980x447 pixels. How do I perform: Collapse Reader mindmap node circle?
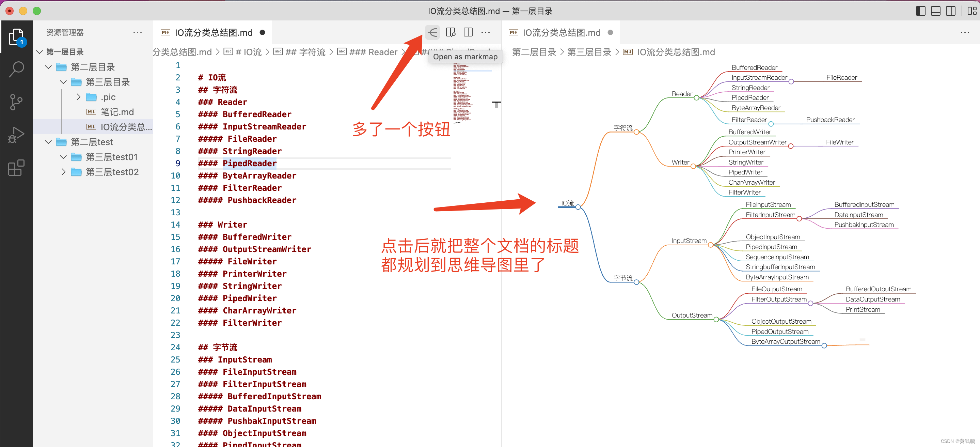696,98
